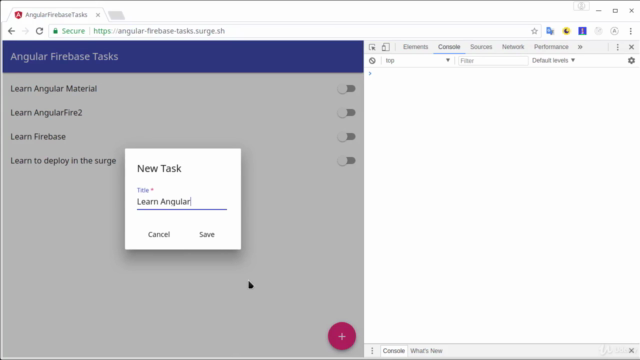Clear the console with the ban icon
Viewport: 640px width, 360px height.
click(x=372, y=60)
